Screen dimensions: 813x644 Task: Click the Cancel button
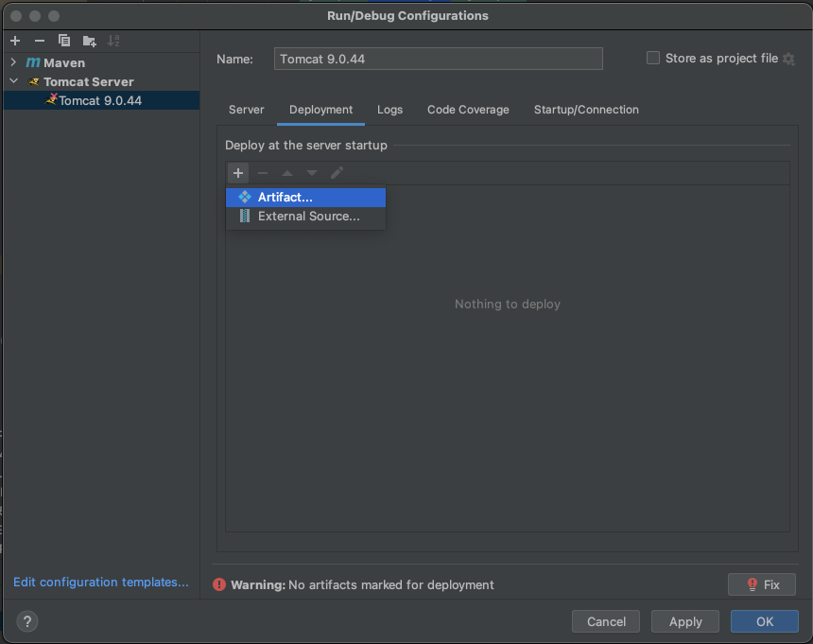606,621
